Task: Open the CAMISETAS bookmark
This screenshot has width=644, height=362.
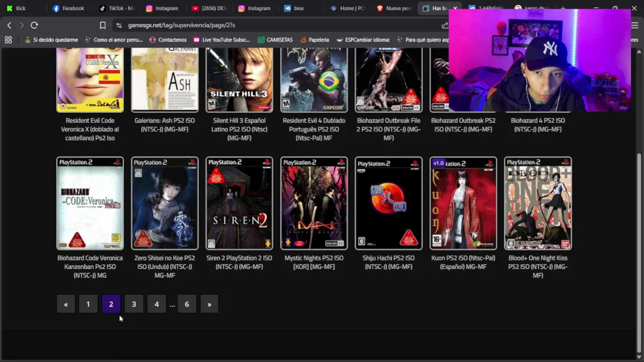Action: pyautogui.click(x=275, y=40)
